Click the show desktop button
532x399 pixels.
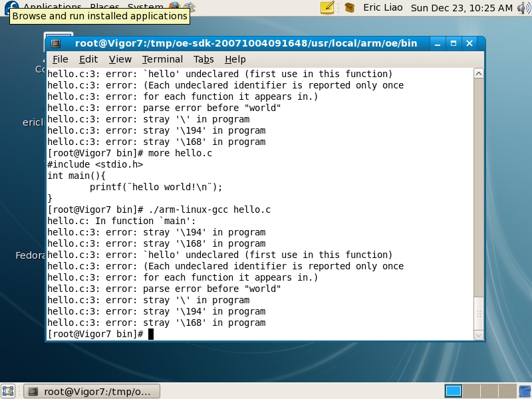(x=8, y=391)
